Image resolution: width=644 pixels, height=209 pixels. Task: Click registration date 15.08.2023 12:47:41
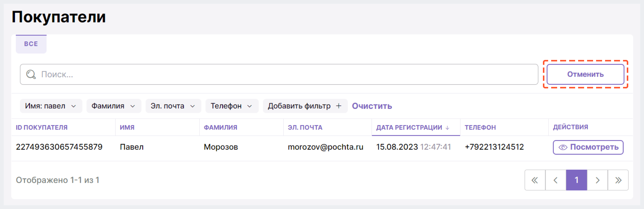(414, 147)
